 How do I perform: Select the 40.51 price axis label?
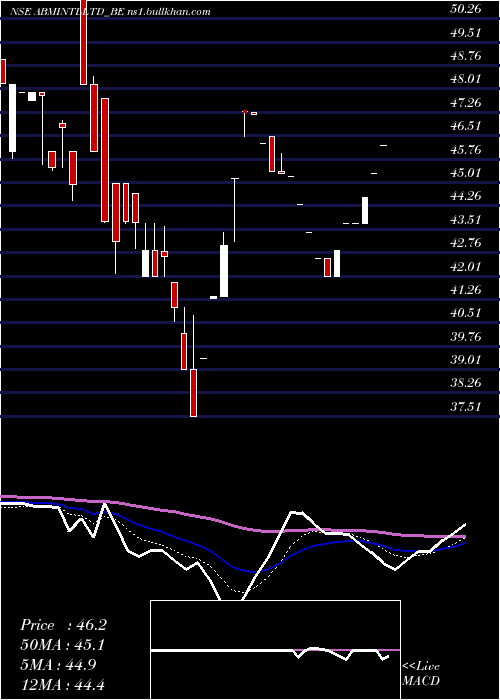[465, 312]
